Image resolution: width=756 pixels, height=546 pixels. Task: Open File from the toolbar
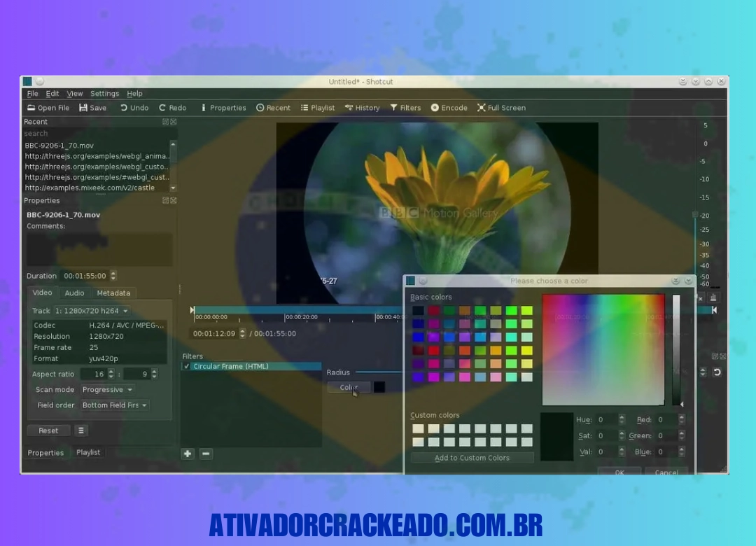(x=48, y=108)
